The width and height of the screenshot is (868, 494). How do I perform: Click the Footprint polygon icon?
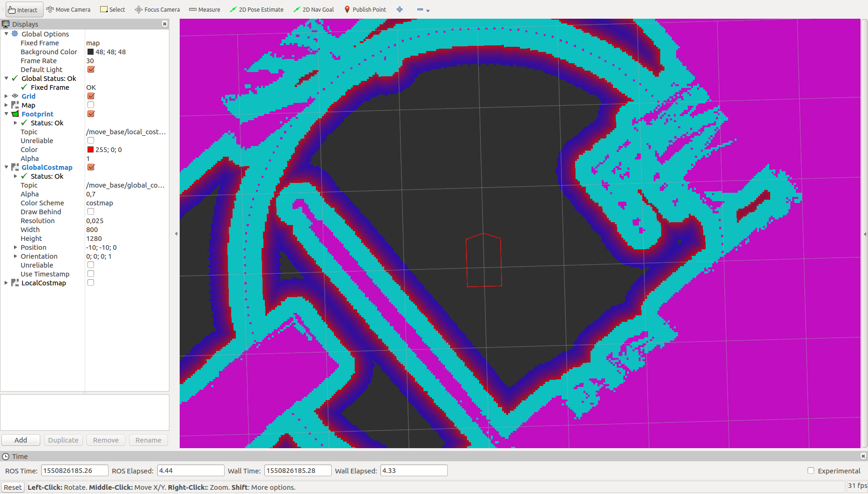(15, 114)
